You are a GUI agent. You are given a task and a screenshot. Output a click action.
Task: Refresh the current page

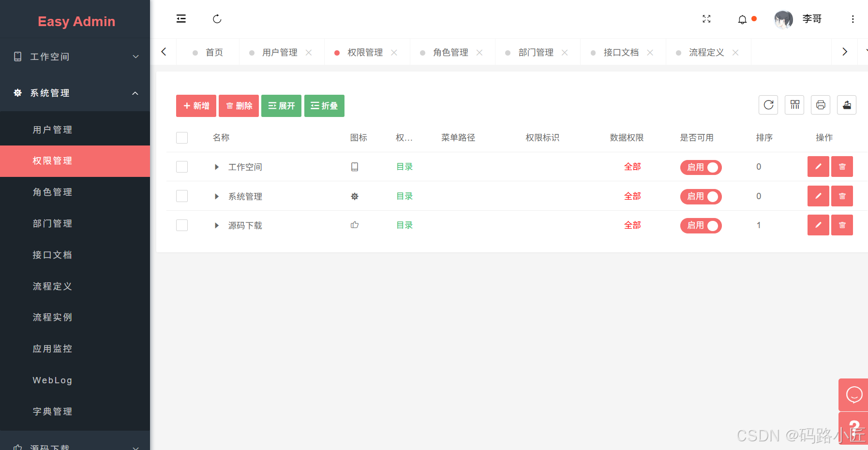[217, 18]
